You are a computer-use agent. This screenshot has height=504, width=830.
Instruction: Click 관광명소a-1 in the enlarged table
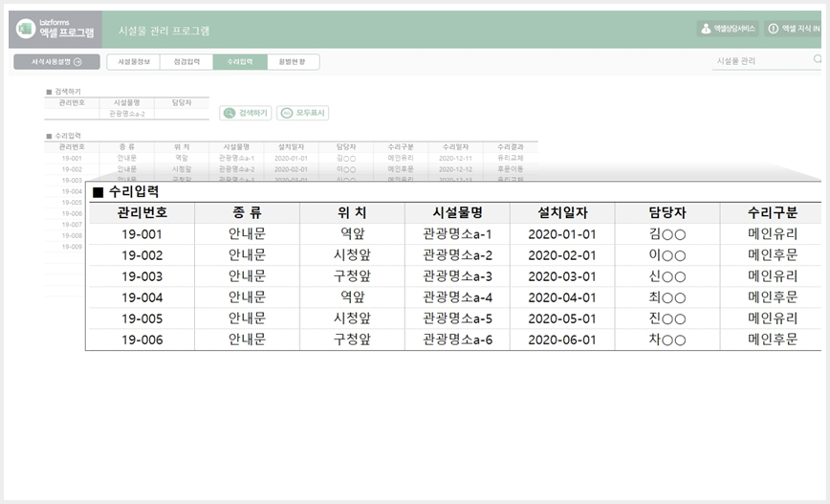[457, 234]
